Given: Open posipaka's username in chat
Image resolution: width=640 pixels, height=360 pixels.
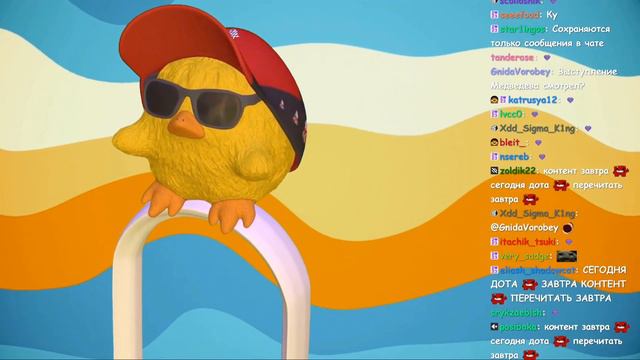Looking at the screenshot, I should pos(518,327).
